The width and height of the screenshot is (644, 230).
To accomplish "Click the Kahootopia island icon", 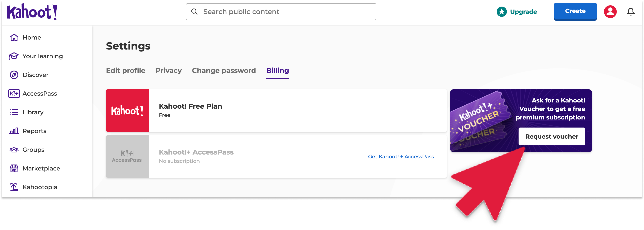I will point(14,187).
